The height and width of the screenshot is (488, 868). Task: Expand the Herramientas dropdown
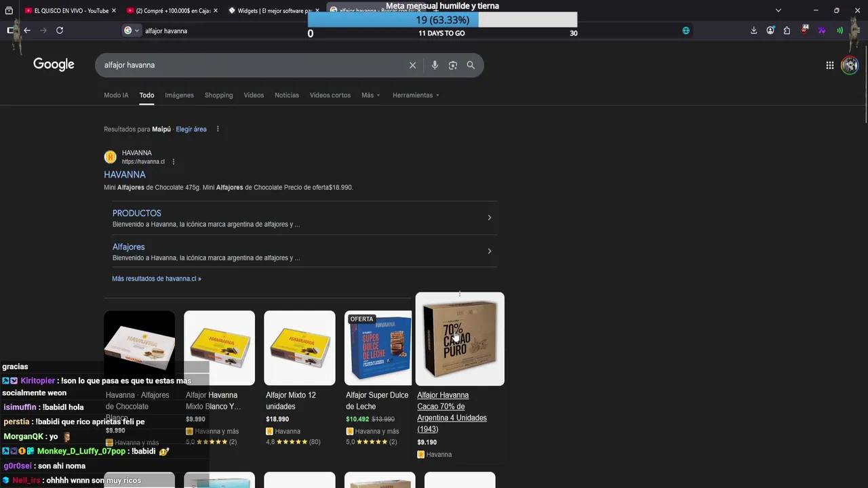point(416,95)
